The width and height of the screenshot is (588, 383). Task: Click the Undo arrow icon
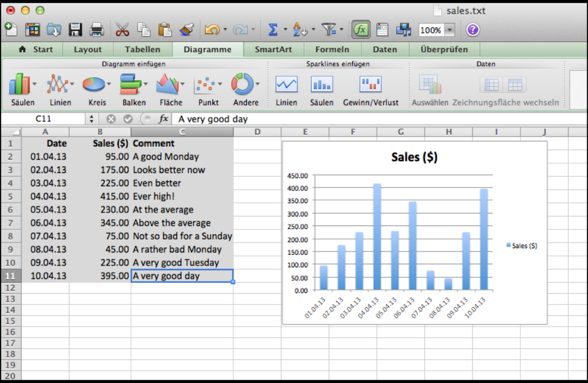212,30
